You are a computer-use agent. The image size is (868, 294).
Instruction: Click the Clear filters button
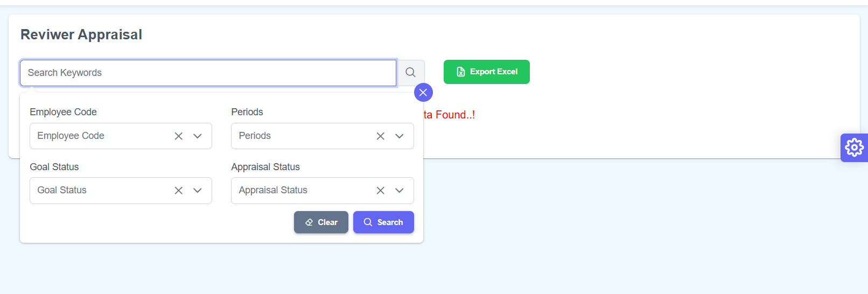click(321, 222)
